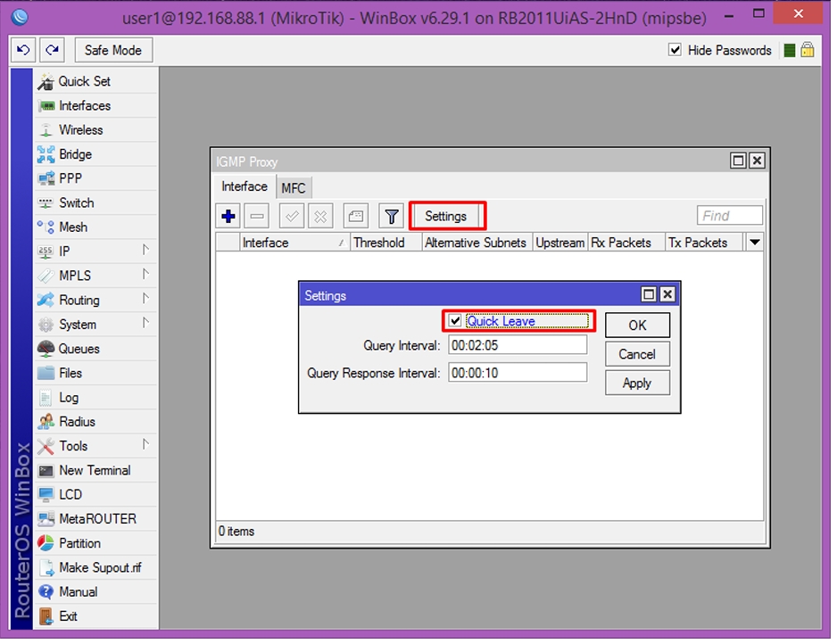The width and height of the screenshot is (837, 644).
Task: Toggle the Hide Passwords checkbox
Action: click(675, 50)
